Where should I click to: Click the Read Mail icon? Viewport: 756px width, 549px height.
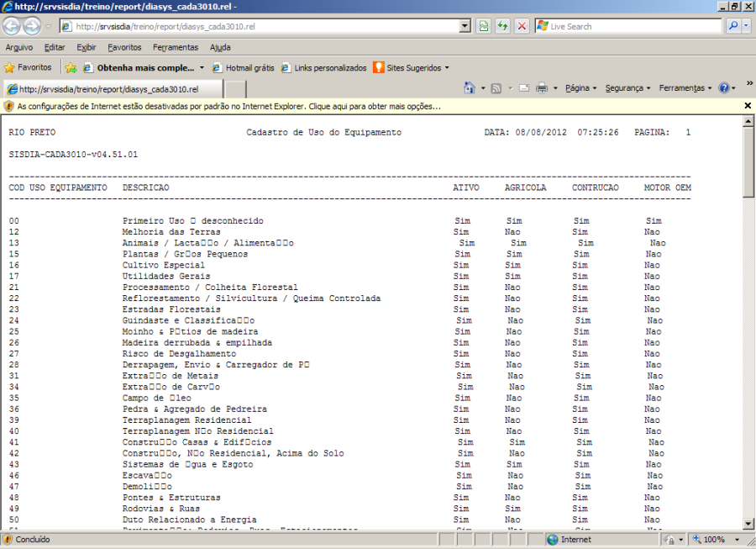[x=524, y=87]
